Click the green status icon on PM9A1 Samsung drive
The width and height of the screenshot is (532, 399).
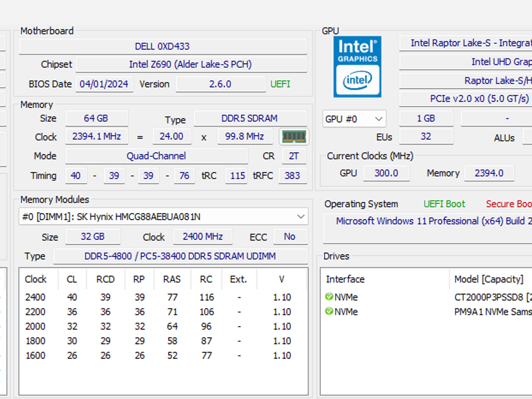(x=329, y=311)
